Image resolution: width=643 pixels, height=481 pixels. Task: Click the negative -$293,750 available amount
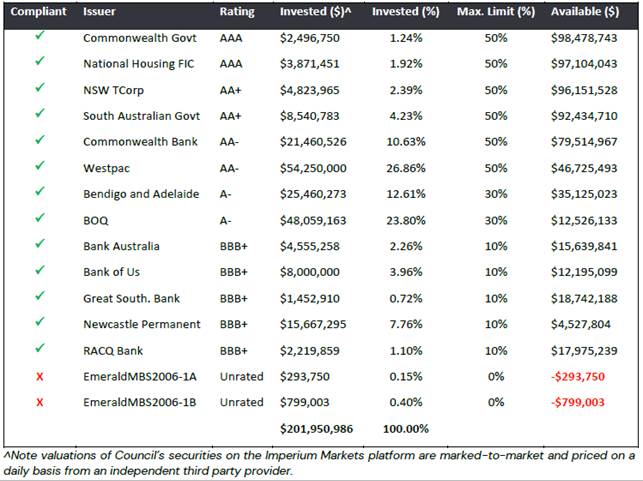click(x=578, y=376)
